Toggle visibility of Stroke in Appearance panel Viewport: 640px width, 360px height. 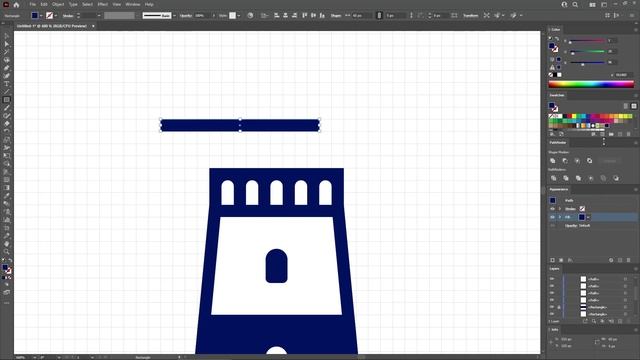(x=553, y=209)
